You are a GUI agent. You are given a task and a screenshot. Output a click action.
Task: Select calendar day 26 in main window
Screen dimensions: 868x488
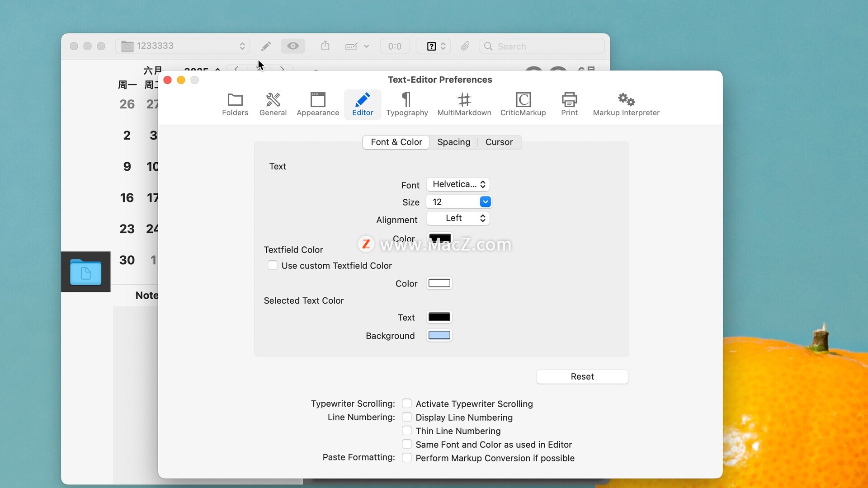(127, 104)
